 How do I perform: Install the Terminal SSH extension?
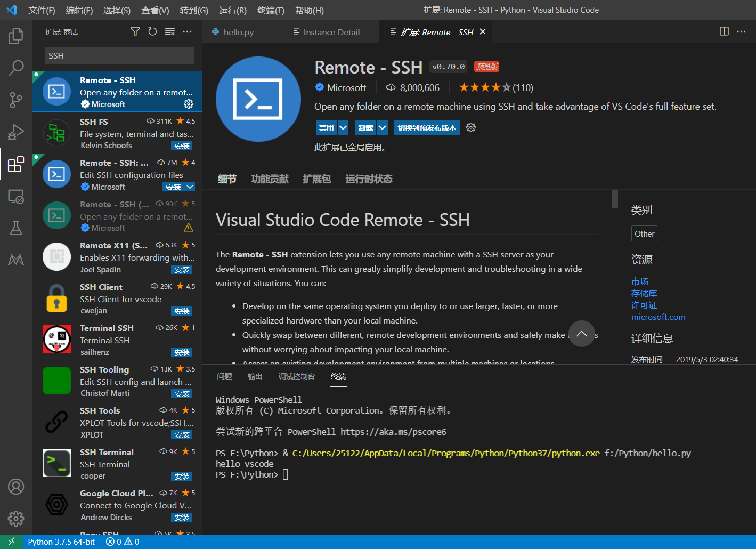[x=182, y=352]
